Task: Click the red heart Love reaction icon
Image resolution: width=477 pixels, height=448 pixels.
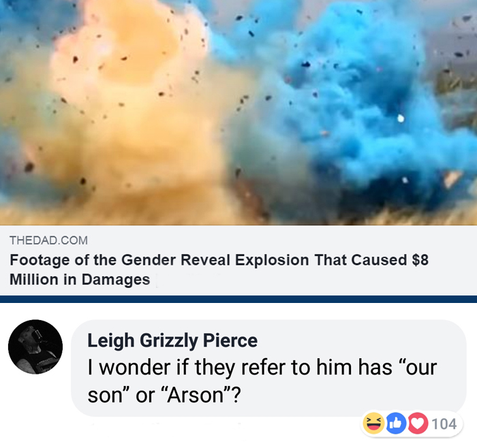Action: click(x=418, y=423)
